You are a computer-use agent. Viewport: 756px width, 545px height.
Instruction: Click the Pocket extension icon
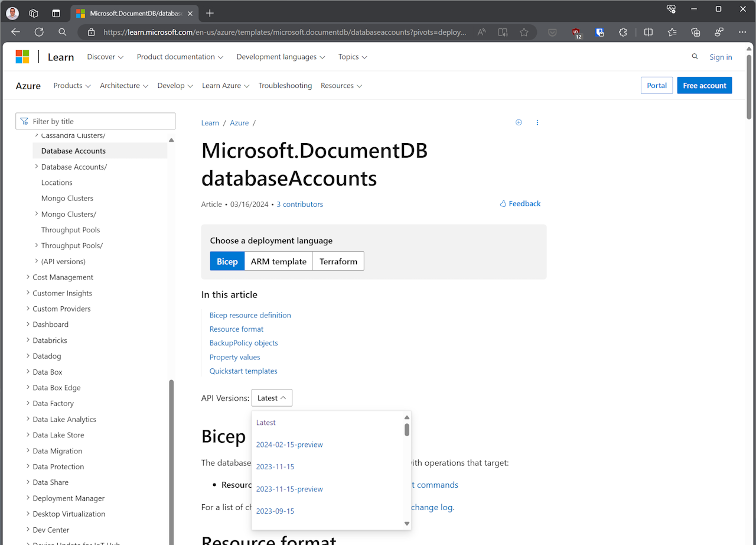coord(552,33)
